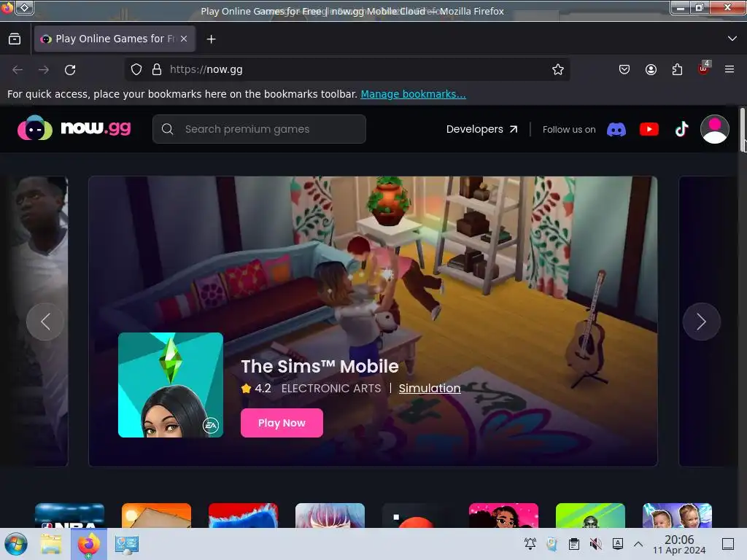Click the ELECTRONIC ARTS publisher text
This screenshot has height=560, width=747.
[x=331, y=388]
